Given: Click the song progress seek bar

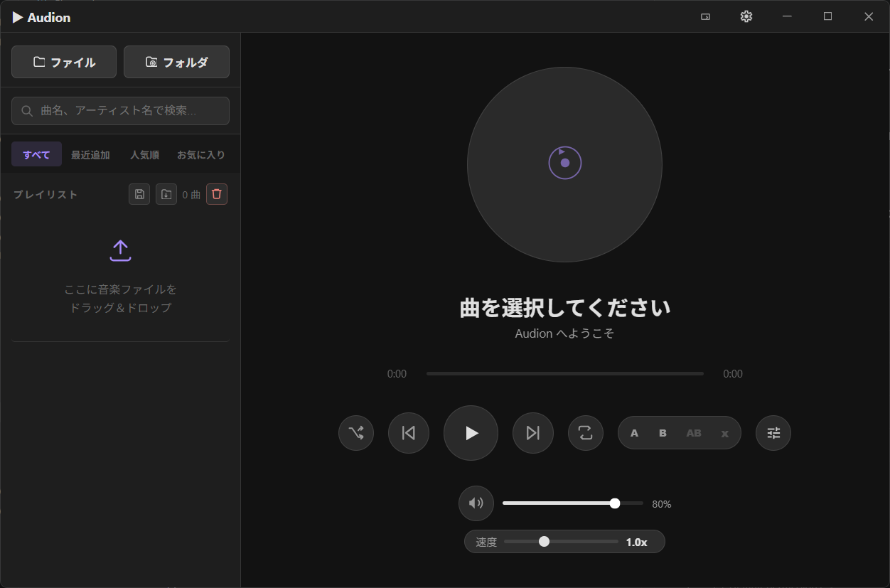Looking at the screenshot, I should [x=565, y=373].
